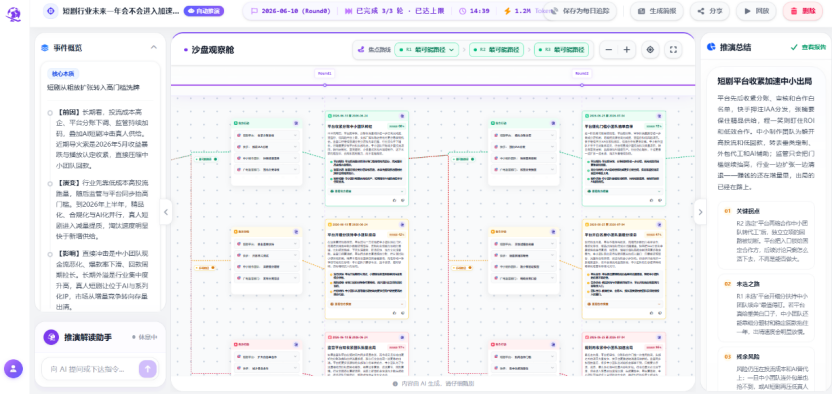Click the purple icon on Round1 green event card
The width and height of the screenshot is (832, 394).
[402, 115]
